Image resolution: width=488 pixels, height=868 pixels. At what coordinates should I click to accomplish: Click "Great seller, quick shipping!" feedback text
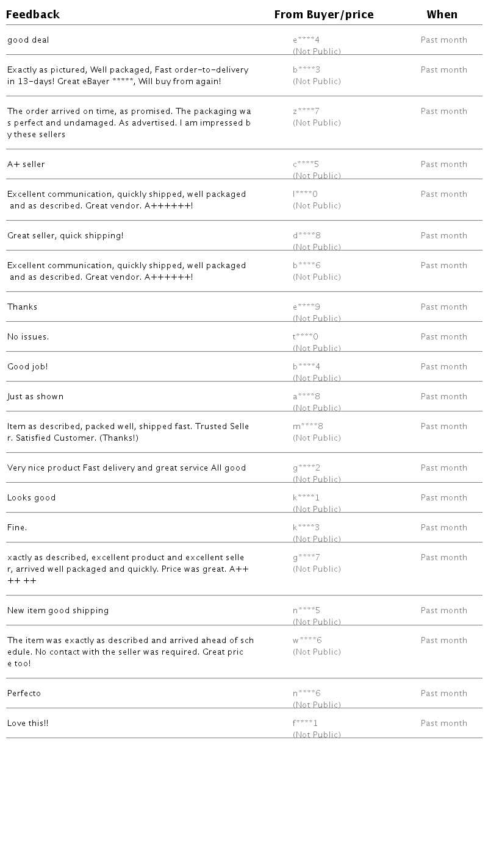click(65, 236)
